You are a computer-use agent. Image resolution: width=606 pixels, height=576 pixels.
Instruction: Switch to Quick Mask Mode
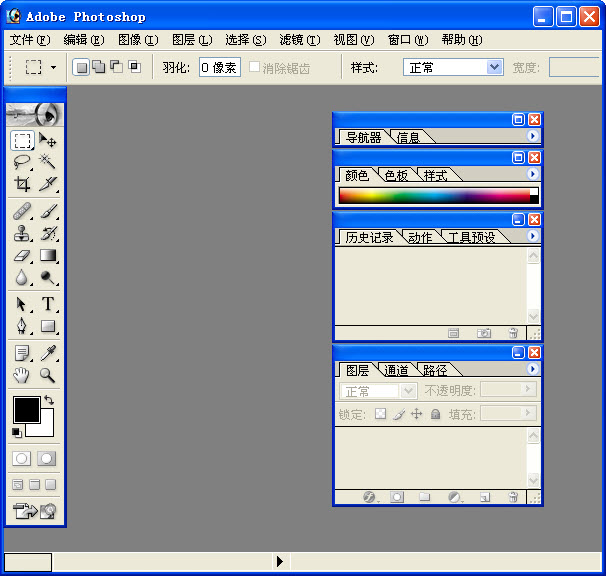[x=46, y=458]
